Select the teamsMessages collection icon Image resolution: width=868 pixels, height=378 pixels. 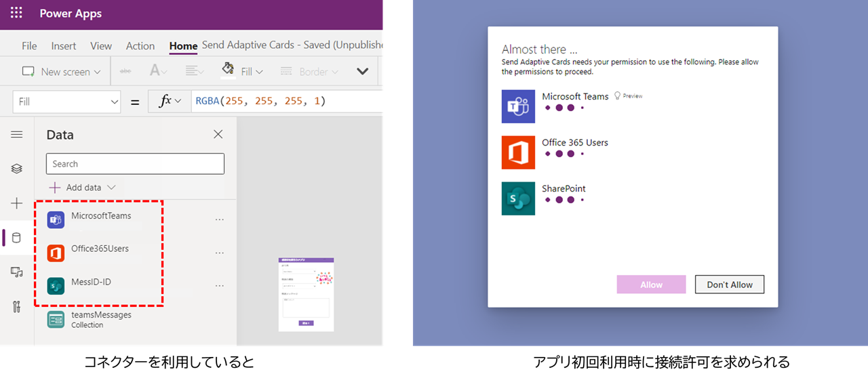[x=56, y=320]
